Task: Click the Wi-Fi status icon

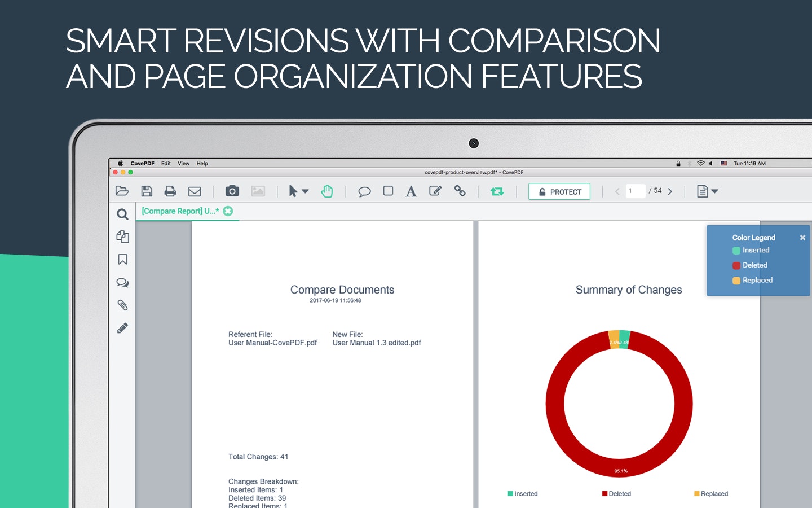Action: pyautogui.click(x=700, y=163)
